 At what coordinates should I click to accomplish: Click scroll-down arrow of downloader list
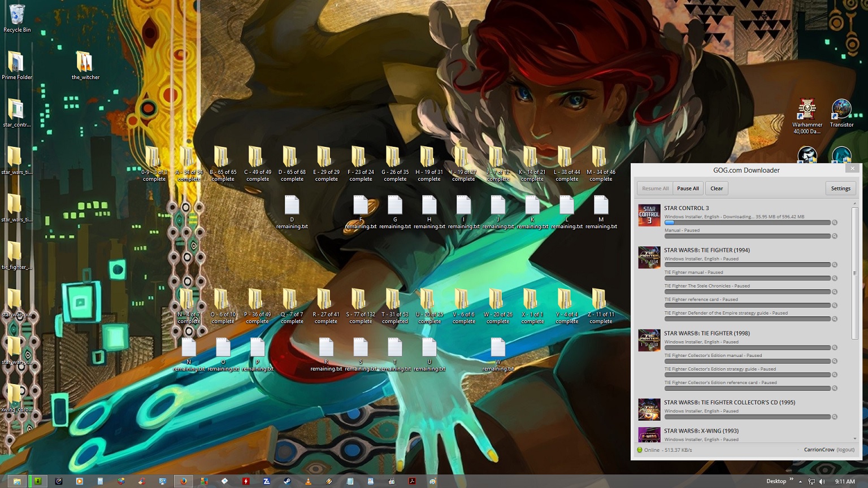coord(855,439)
